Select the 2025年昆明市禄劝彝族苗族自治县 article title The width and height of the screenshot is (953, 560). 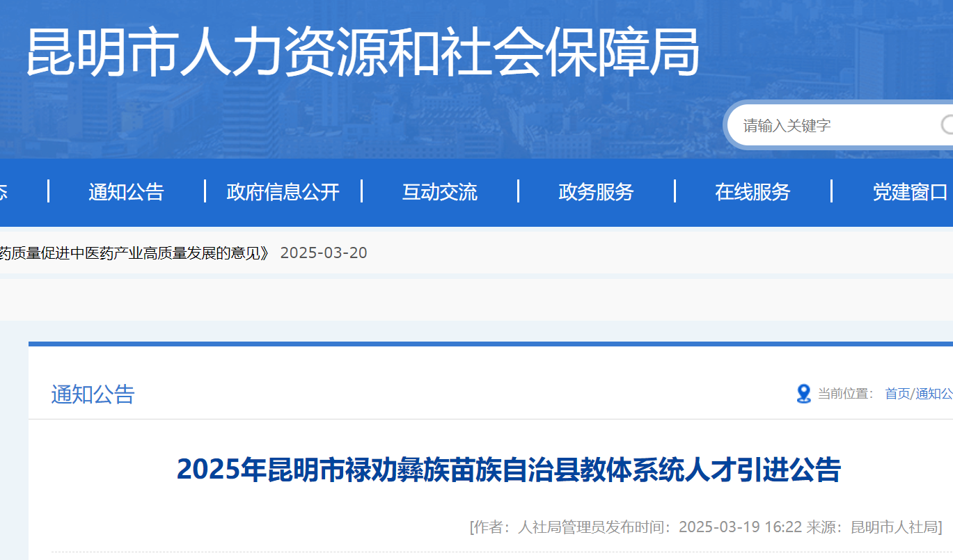(509, 470)
